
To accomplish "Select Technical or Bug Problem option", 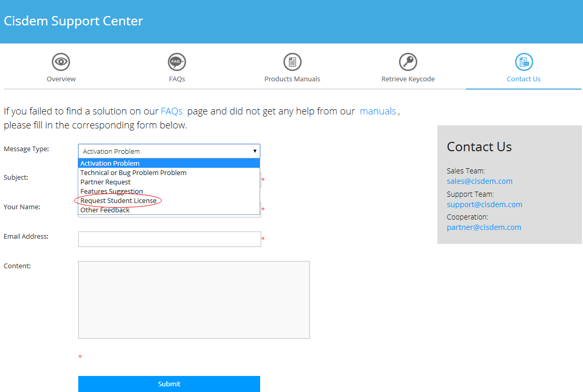I will click(x=169, y=173).
